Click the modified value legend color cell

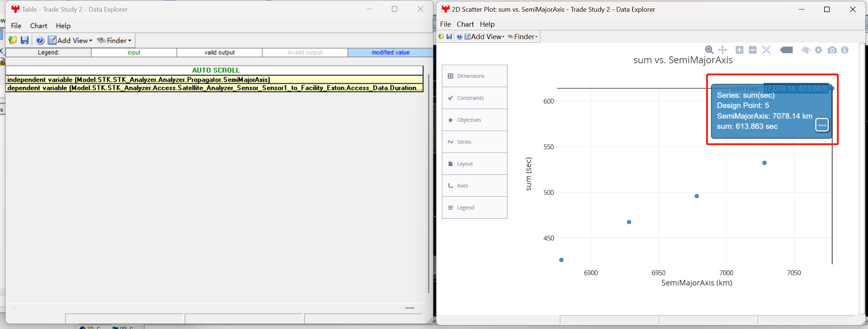point(390,53)
